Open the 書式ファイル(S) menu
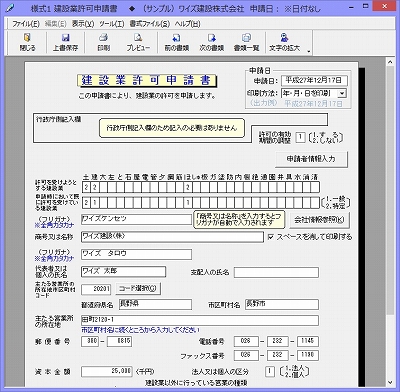Image resolution: width=400 pixels, height=392 pixels. [150, 24]
